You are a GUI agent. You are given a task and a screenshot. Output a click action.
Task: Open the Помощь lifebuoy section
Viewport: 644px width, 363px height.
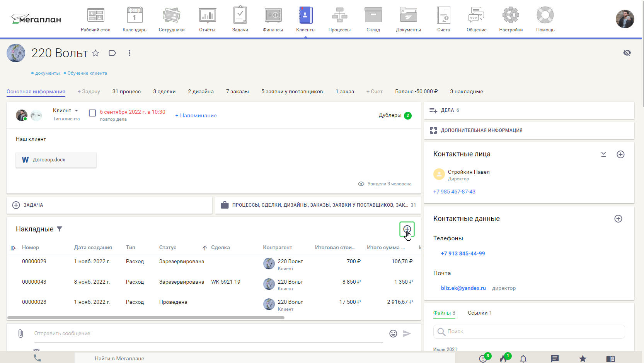click(x=545, y=19)
